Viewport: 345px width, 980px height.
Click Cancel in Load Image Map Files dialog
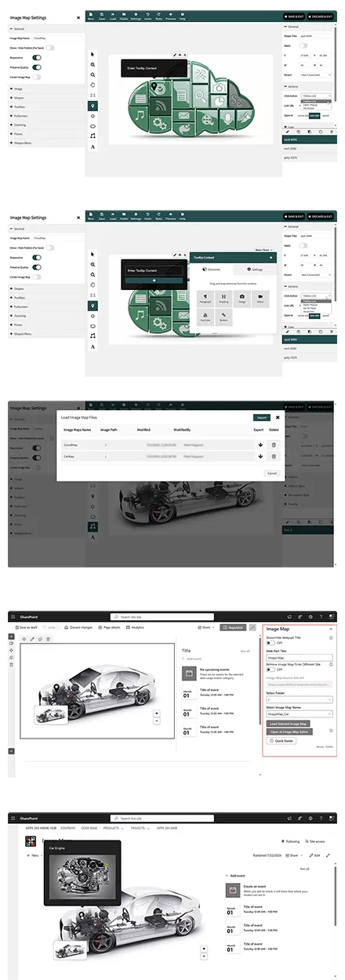click(272, 473)
